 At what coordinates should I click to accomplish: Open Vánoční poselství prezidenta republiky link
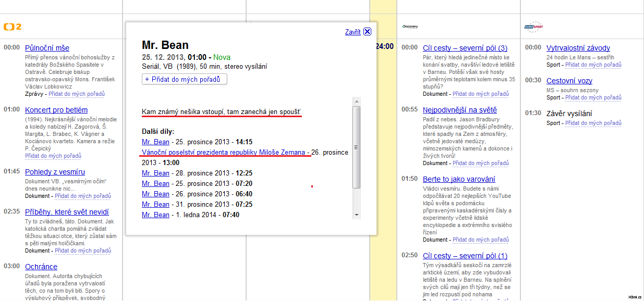223,152
